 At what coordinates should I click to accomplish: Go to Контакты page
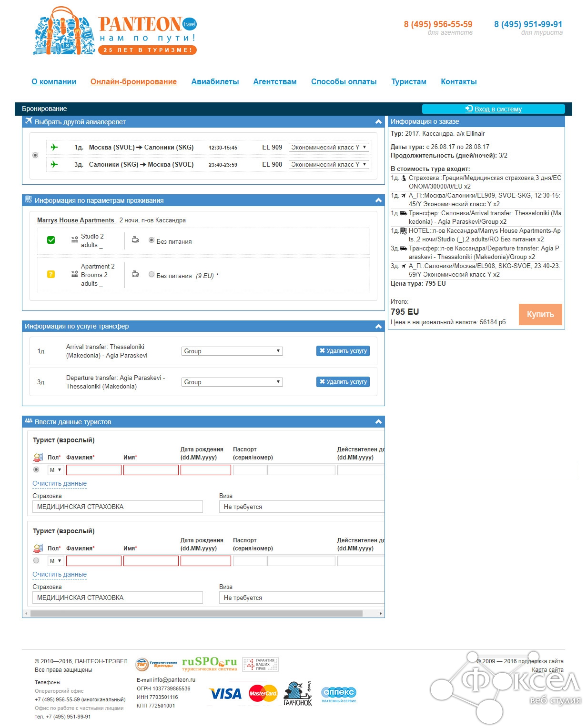pos(459,81)
